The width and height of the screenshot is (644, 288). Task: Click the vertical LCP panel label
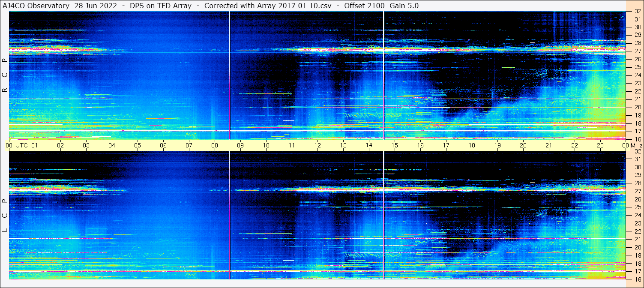click(x=5, y=216)
